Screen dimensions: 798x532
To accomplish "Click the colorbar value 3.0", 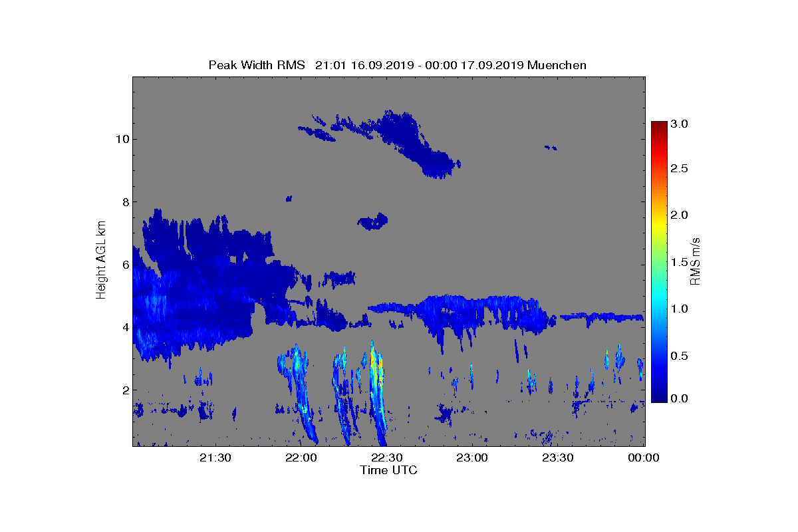I will click(x=679, y=124).
